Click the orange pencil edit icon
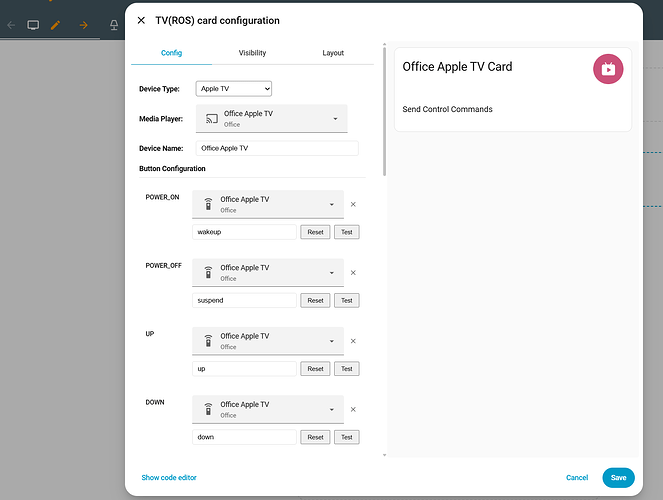 click(x=55, y=25)
